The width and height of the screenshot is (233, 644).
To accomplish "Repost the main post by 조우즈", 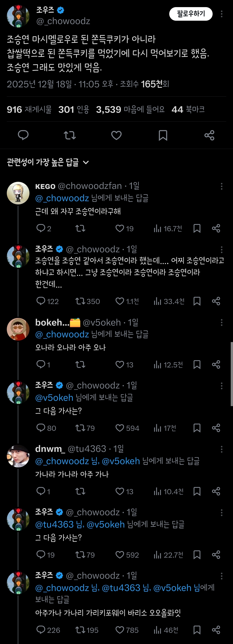I will 70,135.
